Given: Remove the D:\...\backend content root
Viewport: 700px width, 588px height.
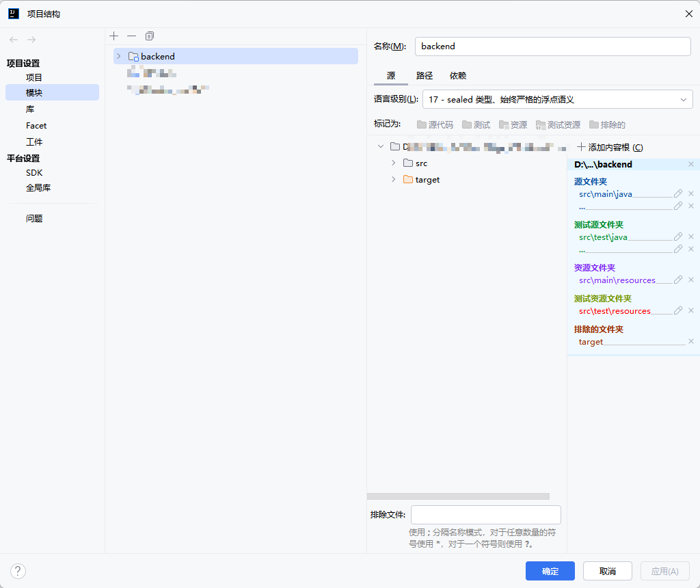Looking at the screenshot, I should [x=690, y=164].
